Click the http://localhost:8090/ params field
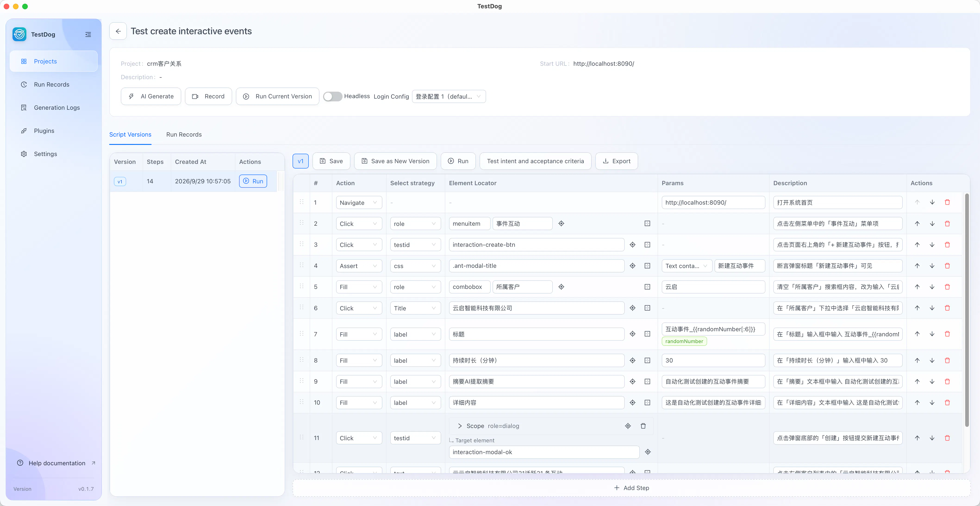 pyautogui.click(x=713, y=203)
